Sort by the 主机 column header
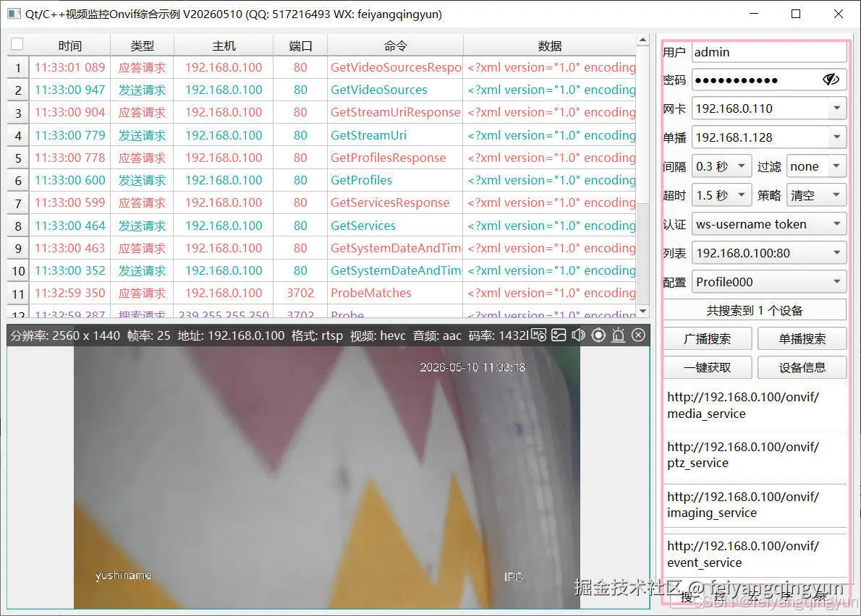This screenshot has height=616, width=861. click(x=224, y=46)
